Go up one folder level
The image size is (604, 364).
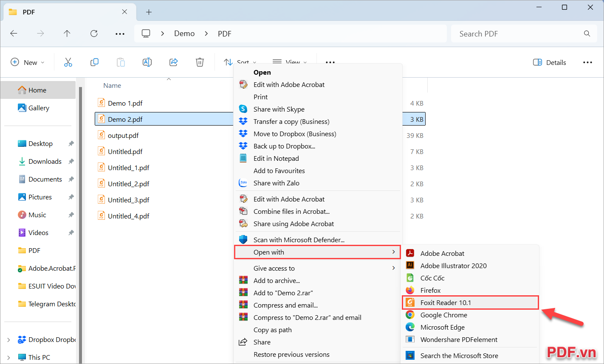tap(67, 34)
